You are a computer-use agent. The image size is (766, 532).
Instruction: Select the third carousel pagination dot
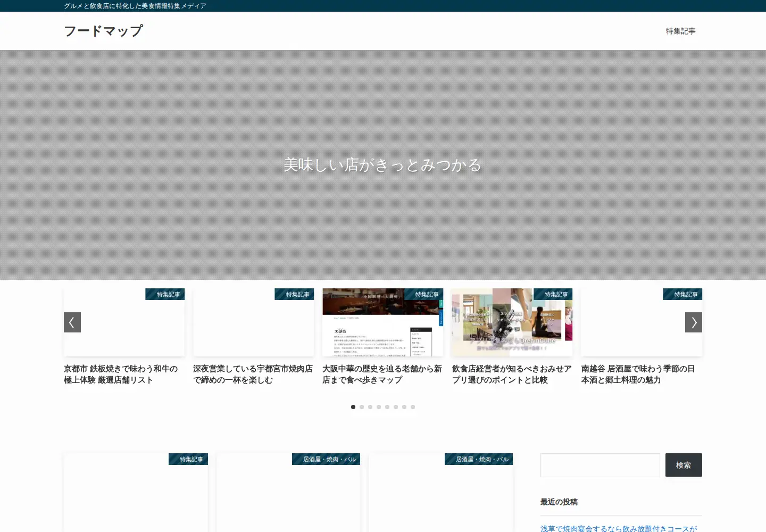coord(370,407)
